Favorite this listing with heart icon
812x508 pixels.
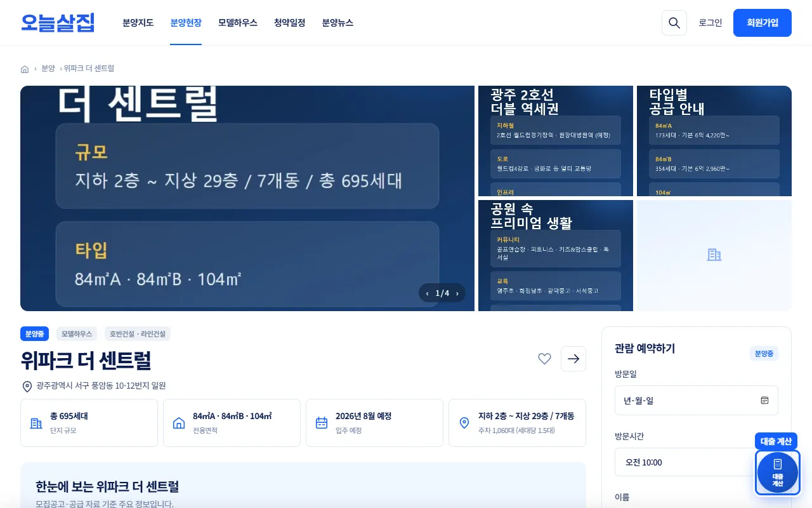(x=544, y=359)
